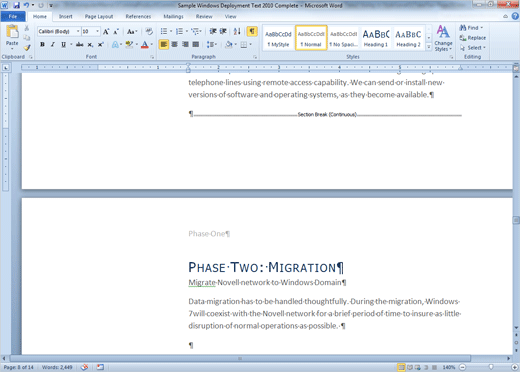Image resolution: width=520 pixels, height=372 pixels.
Task: Minimize the ribbon with caret icon
Action: click(505, 16)
